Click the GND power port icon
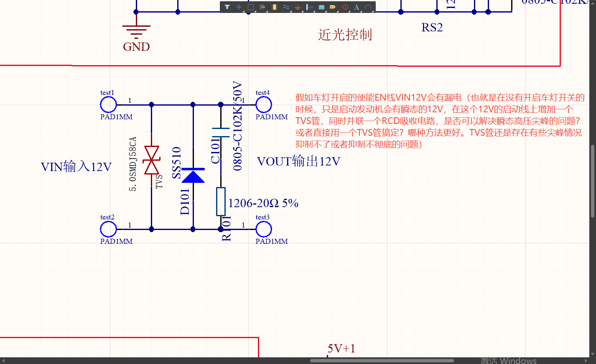Image resolution: width=596 pixels, height=364 pixels. click(x=298, y=7)
